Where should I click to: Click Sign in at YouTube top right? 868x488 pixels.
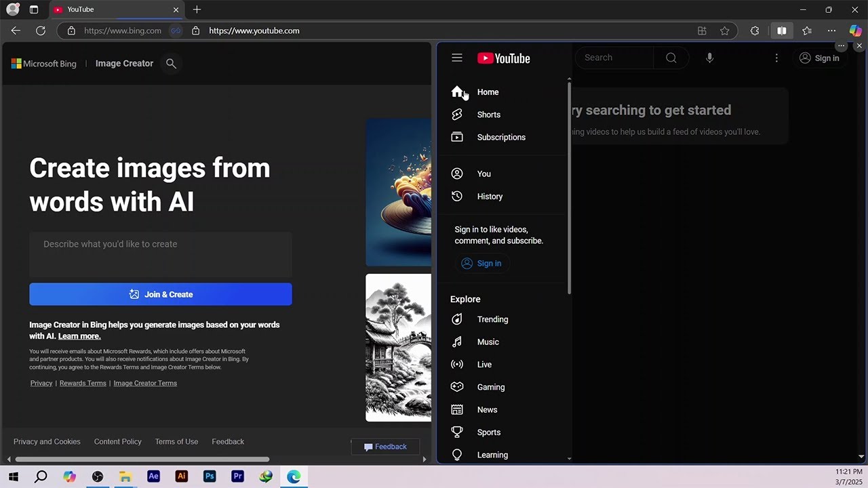(x=819, y=58)
